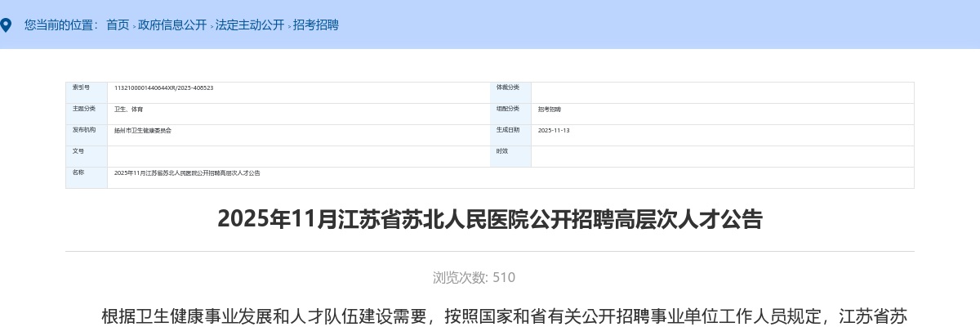Click the 体裁分类 label cell
Image resolution: width=980 pixels, height=327 pixels.
pyautogui.click(x=508, y=87)
